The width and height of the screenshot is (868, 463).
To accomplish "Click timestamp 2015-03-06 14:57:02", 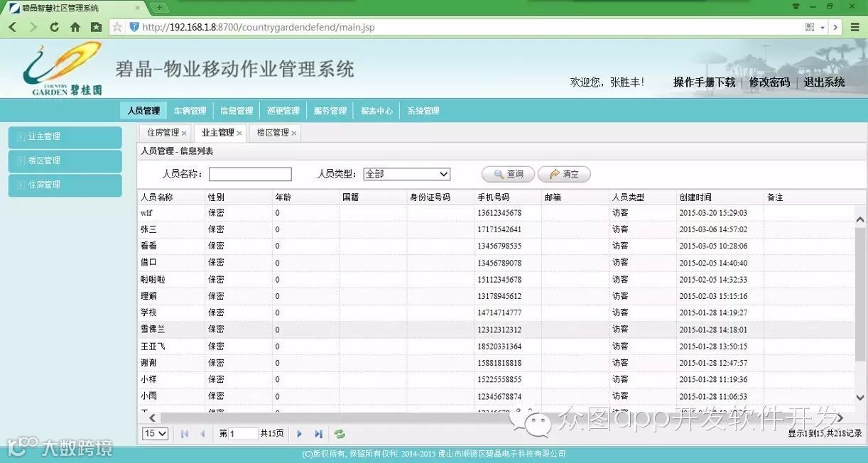I will click(713, 229).
